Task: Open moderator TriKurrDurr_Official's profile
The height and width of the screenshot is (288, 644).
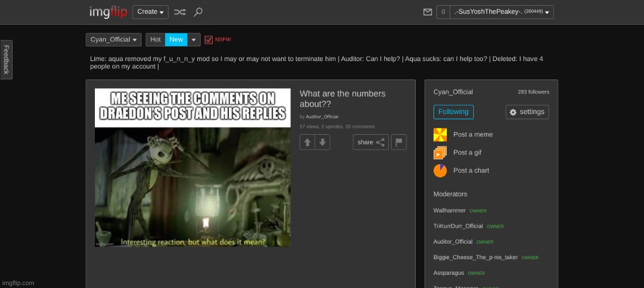Action: [x=458, y=226]
